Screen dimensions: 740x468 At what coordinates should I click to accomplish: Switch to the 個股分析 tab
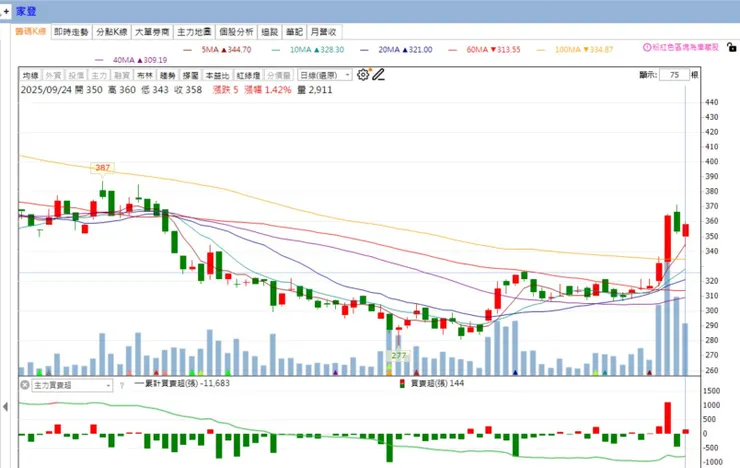tap(236, 32)
